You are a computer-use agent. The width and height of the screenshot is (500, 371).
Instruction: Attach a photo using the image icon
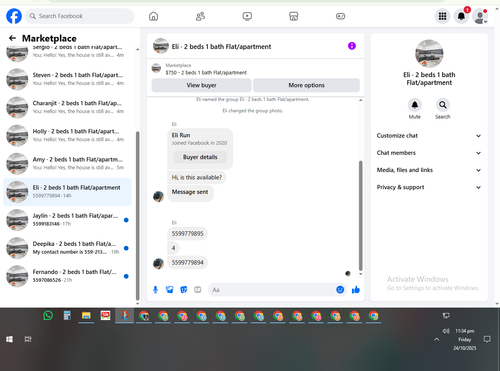(x=170, y=290)
